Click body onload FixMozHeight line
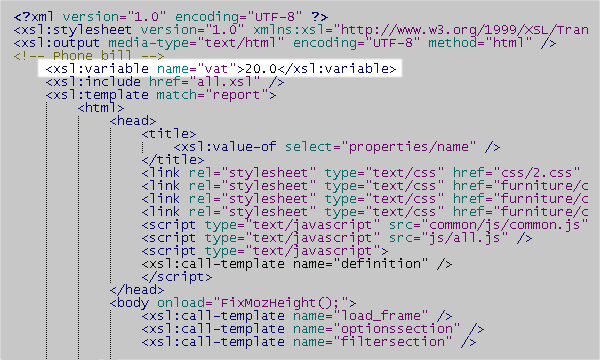Image resolution: width=600 pixels, height=360 pixels. pos(233,303)
